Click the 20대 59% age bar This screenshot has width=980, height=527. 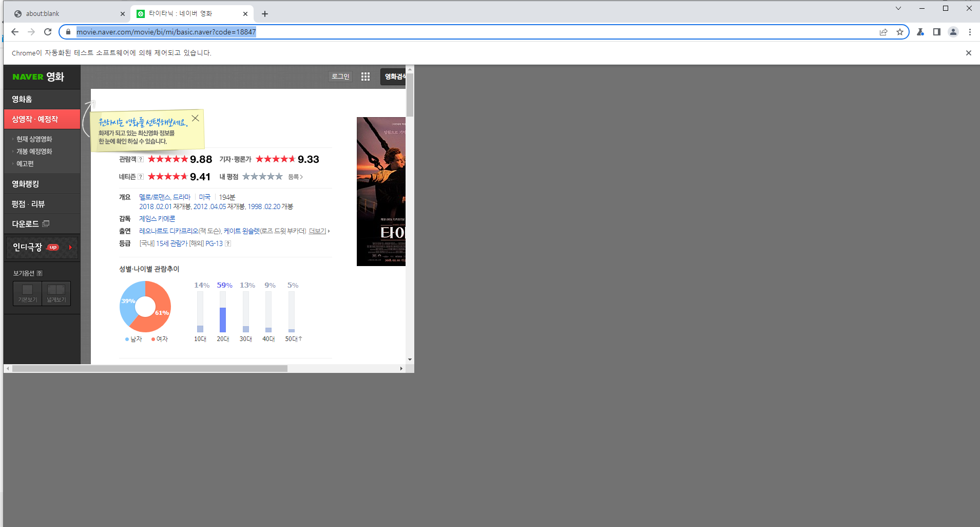pos(223,312)
